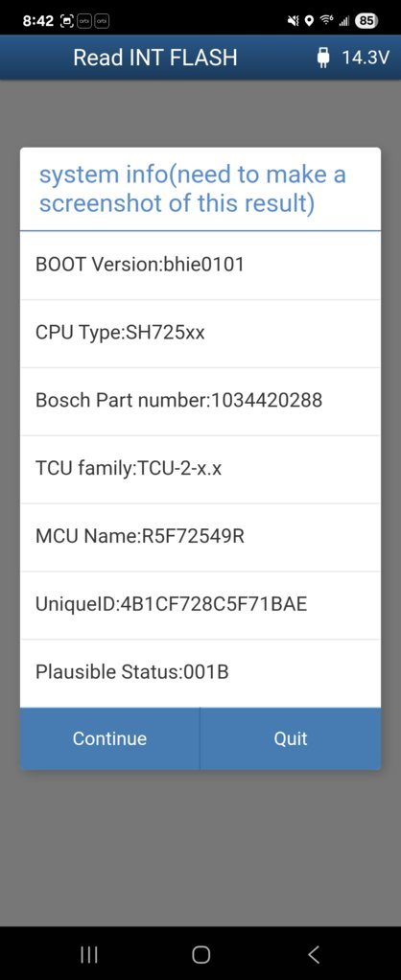Tap the Wi-Fi status icon
Image resolution: width=401 pixels, height=980 pixels.
tap(325, 21)
